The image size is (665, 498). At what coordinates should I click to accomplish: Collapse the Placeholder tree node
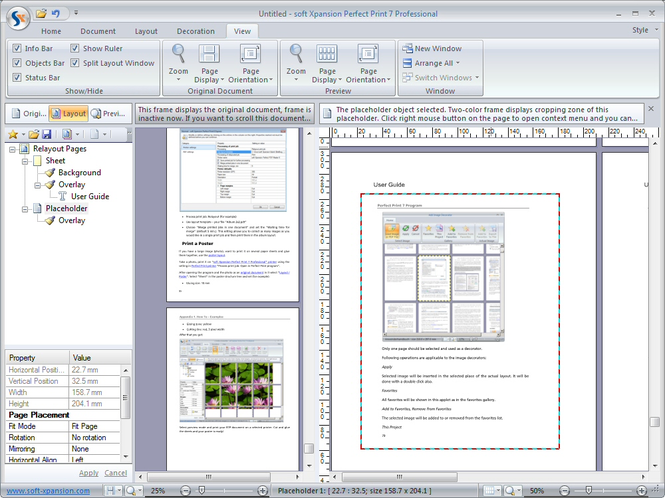coord(25,209)
